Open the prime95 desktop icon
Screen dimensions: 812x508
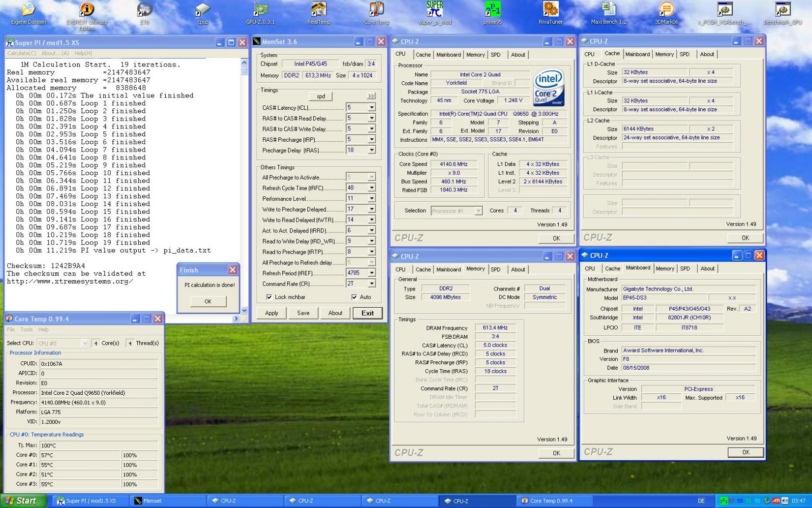(492, 10)
